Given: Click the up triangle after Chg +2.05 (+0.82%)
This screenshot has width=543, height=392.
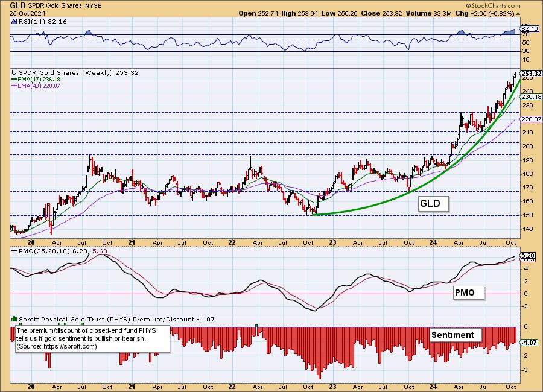Looking at the screenshot, I should pyautogui.click(x=518, y=14).
